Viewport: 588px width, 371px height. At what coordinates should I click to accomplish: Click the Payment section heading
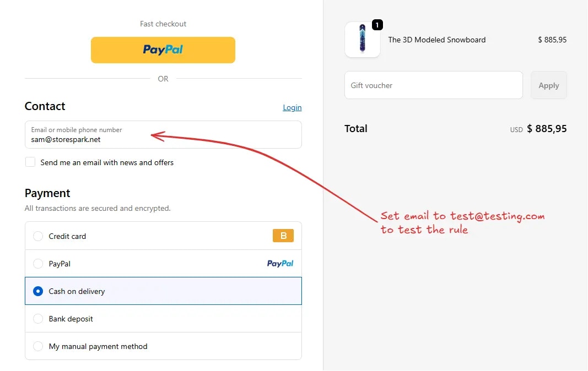[x=47, y=193]
